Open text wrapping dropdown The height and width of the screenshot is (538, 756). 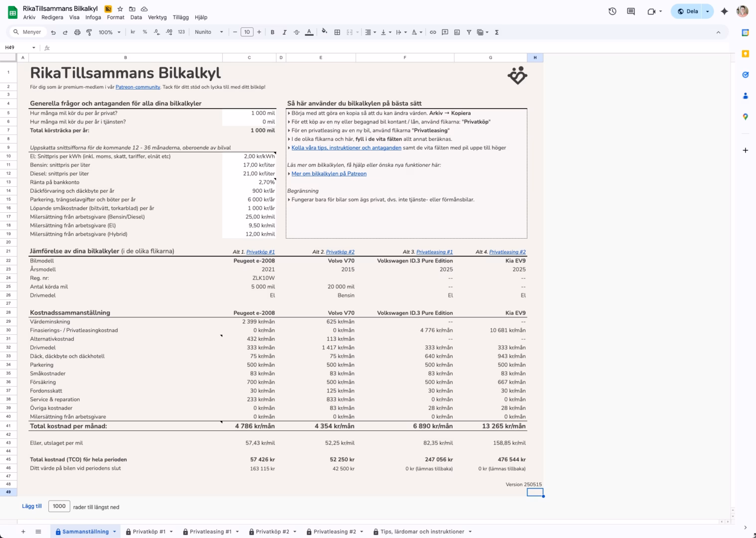point(401,32)
